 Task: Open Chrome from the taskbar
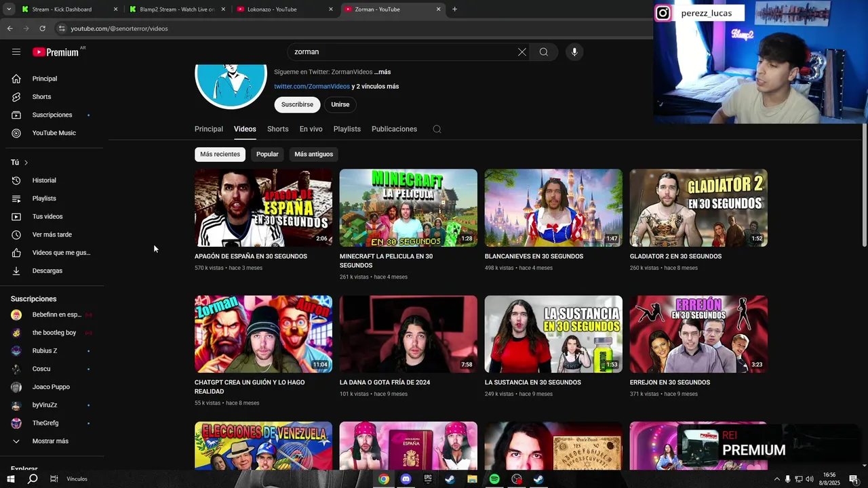point(384,479)
